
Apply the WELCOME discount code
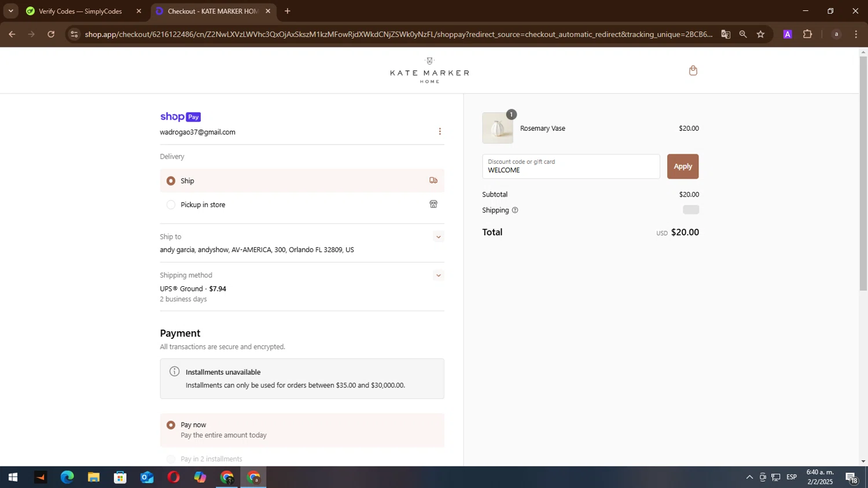click(683, 167)
